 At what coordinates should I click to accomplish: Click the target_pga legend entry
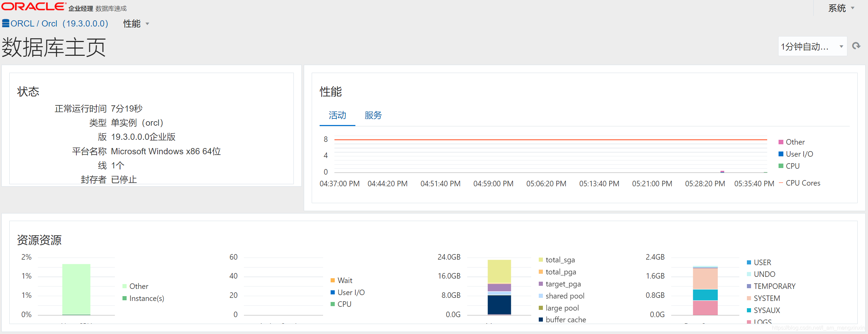pyautogui.click(x=560, y=284)
